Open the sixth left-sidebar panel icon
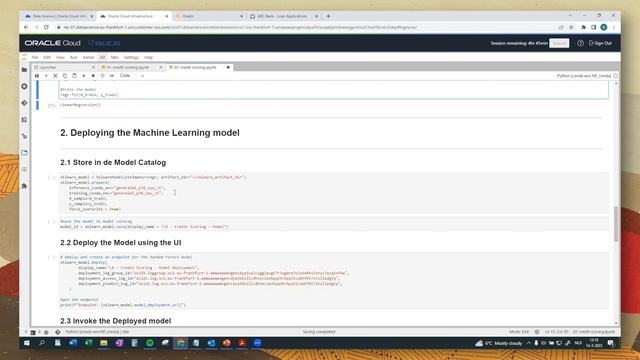The image size is (640, 360). coord(24,153)
